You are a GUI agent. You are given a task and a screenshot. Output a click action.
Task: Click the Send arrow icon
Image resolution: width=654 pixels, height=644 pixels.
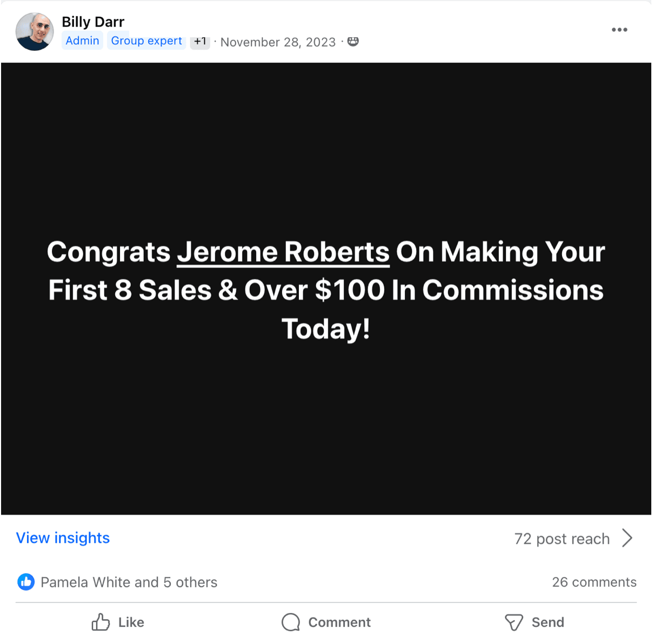pos(513,622)
